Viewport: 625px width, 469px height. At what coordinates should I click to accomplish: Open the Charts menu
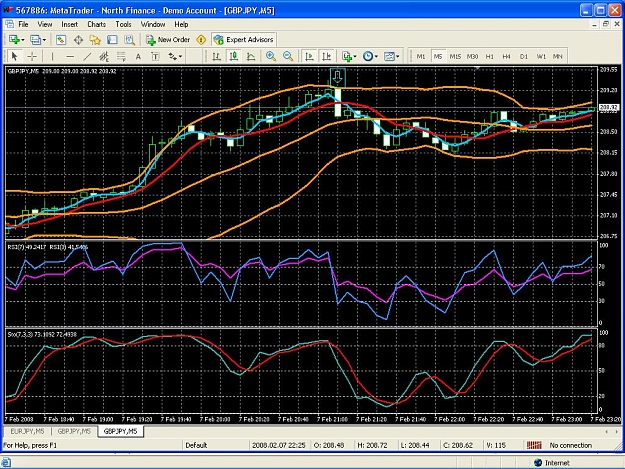click(96, 25)
